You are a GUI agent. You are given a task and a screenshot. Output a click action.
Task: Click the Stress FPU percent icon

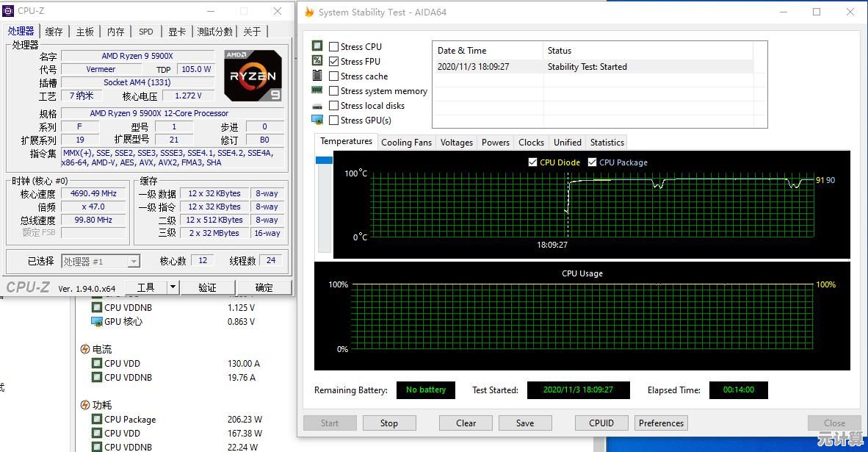[x=317, y=61]
